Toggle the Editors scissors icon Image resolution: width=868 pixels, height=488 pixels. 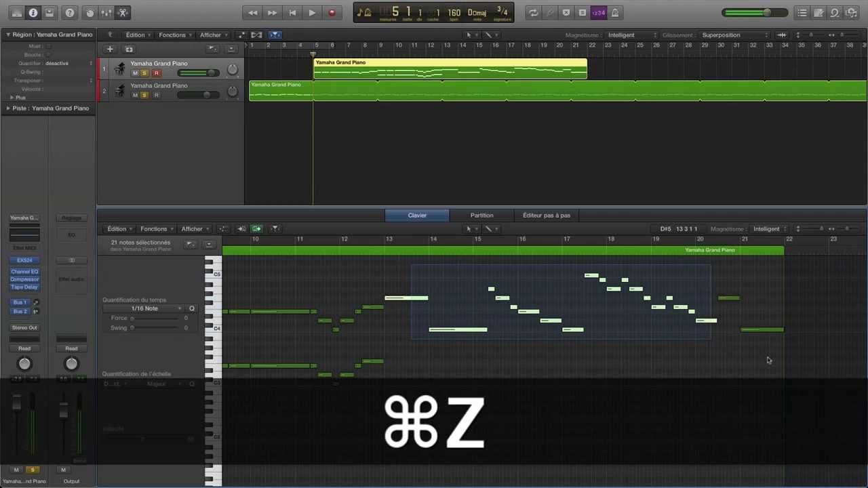pos(123,13)
